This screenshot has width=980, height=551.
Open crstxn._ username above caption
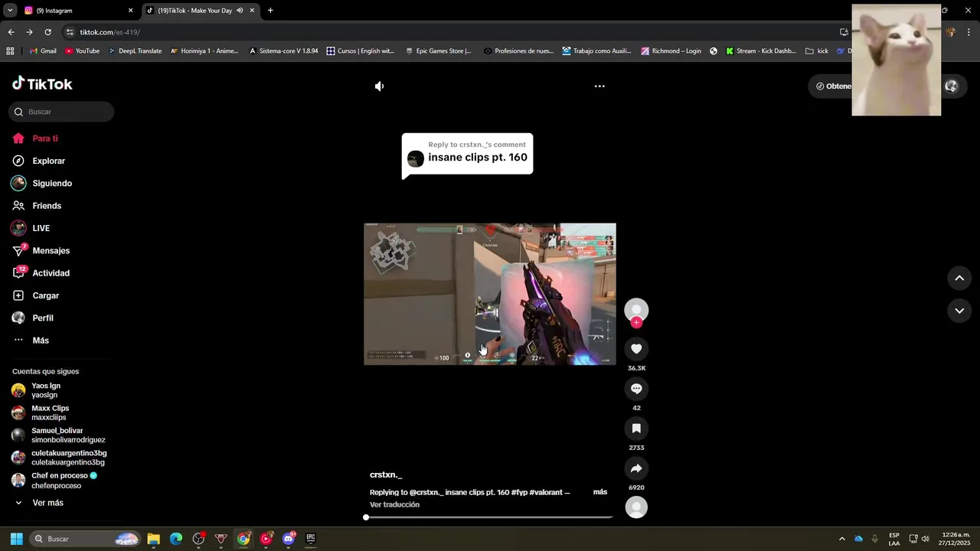(x=386, y=475)
